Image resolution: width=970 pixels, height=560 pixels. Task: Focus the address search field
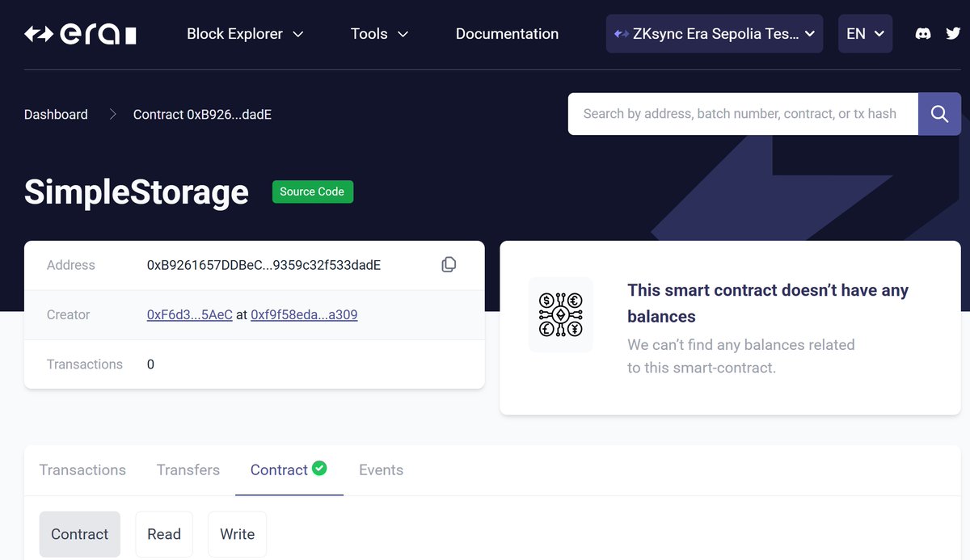pos(743,114)
